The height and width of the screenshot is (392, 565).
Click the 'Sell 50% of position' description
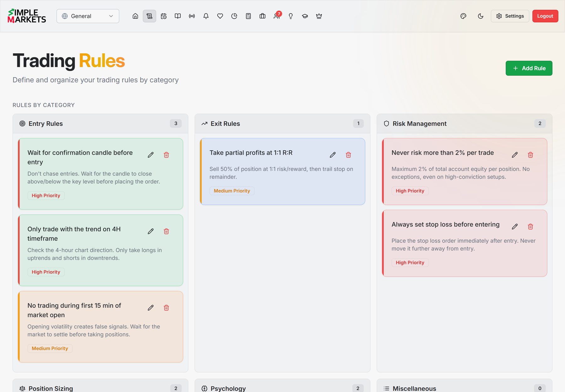coord(281,173)
